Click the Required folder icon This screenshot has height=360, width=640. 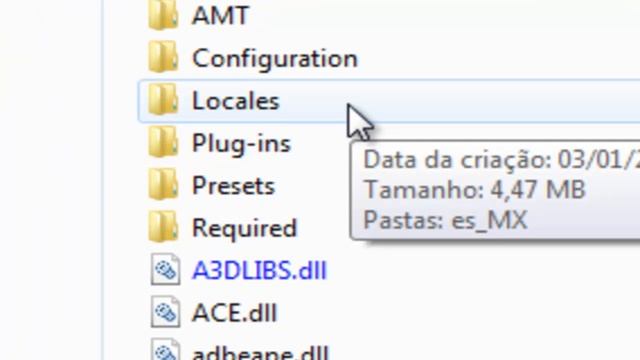tap(163, 227)
